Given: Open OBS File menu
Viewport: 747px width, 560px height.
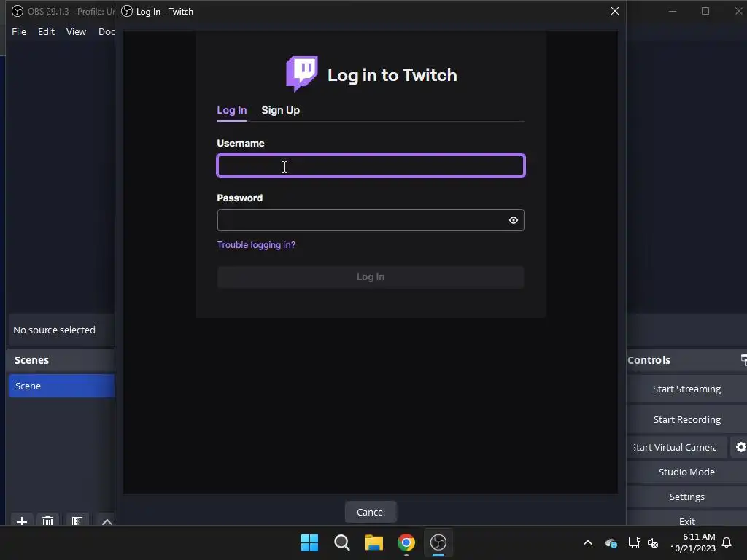Looking at the screenshot, I should click(19, 31).
